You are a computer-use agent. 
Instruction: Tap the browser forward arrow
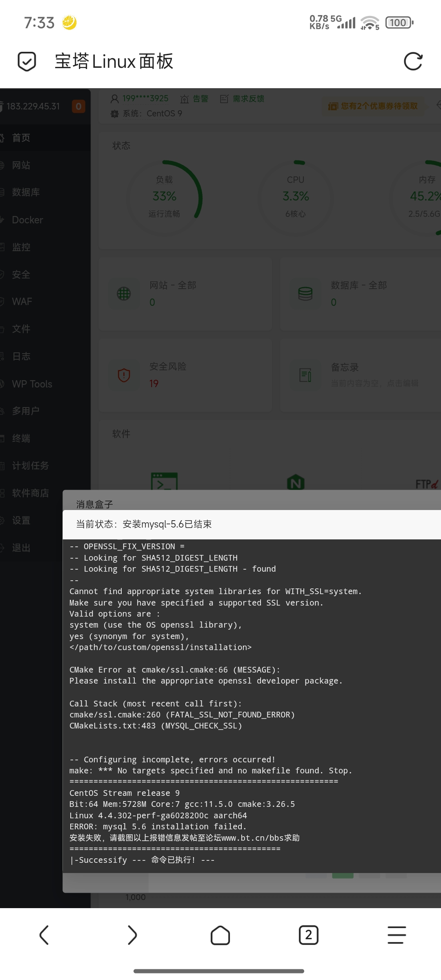click(x=132, y=935)
